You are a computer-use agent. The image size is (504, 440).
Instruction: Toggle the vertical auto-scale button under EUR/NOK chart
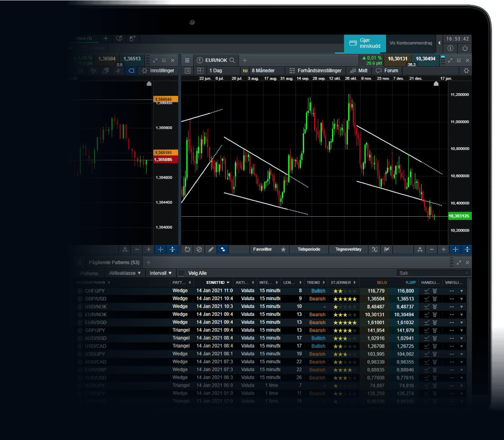[x=467, y=249]
